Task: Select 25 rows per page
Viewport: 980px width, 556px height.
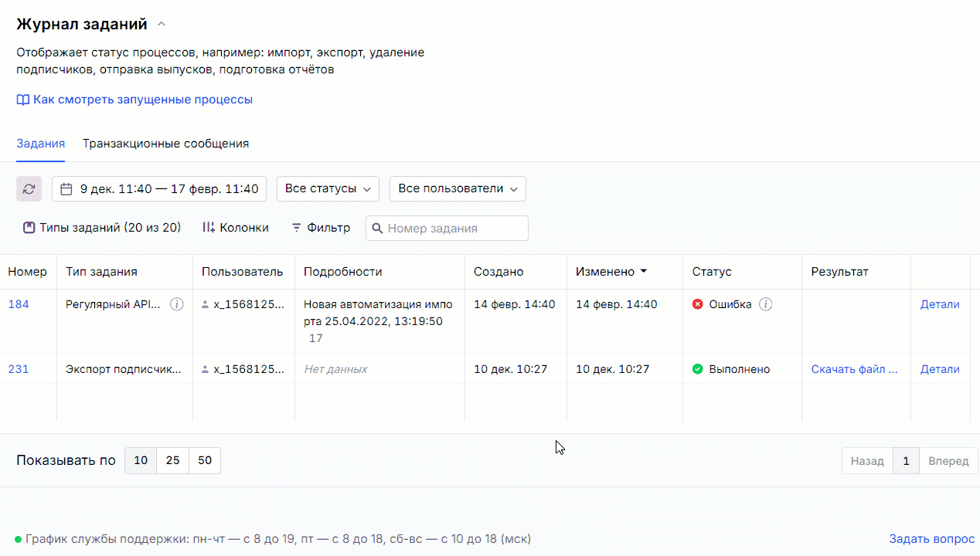Action: (172, 459)
